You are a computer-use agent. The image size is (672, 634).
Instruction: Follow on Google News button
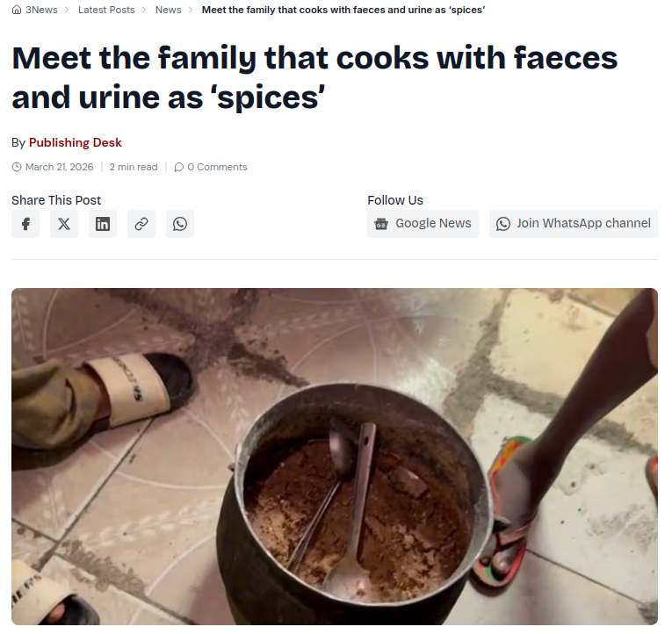point(423,224)
